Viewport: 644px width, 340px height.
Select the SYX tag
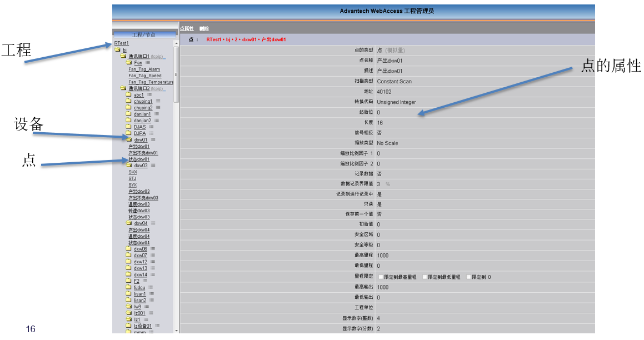click(x=132, y=185)
